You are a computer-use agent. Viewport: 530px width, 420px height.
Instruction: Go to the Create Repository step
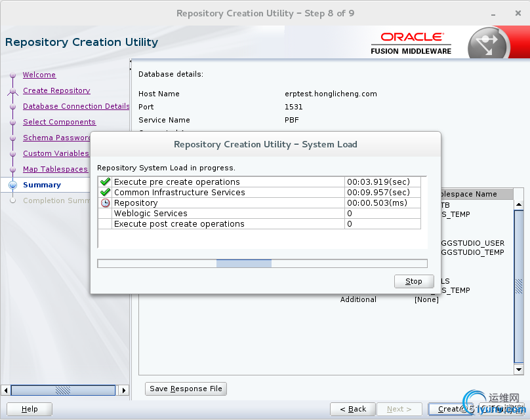pyautogui.click(x=56, y=90)
